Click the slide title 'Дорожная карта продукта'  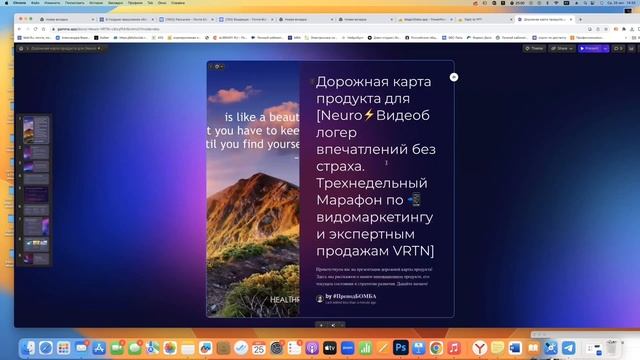373,90
